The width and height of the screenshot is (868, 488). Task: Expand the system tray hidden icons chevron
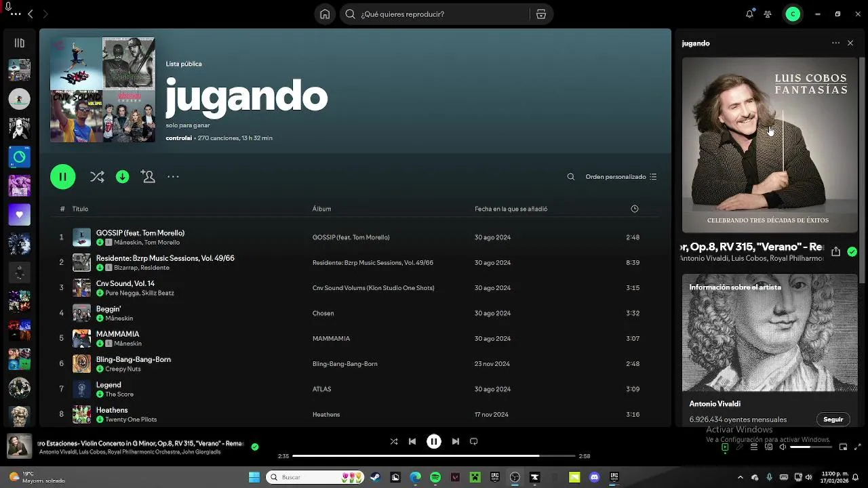(741, 477)
